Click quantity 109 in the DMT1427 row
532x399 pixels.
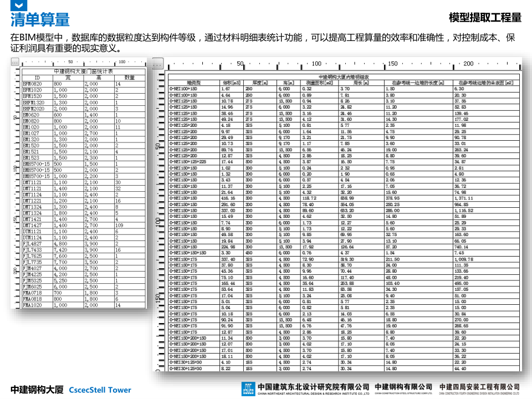(119, 226)
